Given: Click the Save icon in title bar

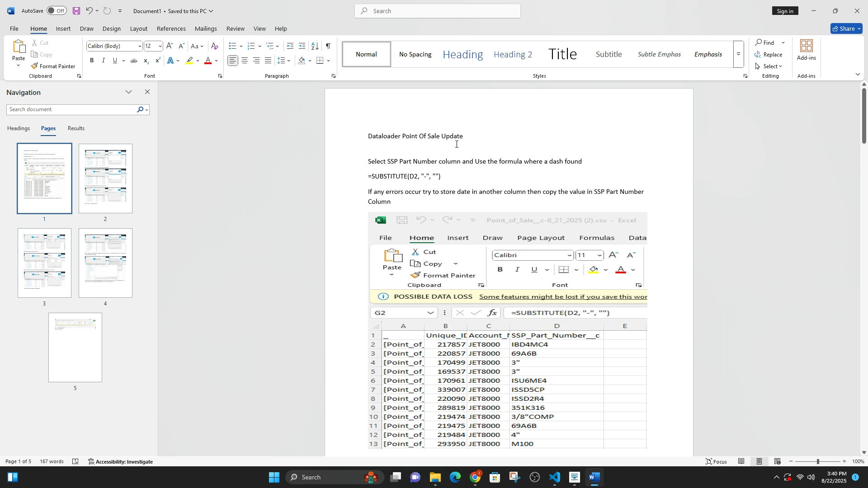Looking at the screenshot, I should (x=76, y=11).
